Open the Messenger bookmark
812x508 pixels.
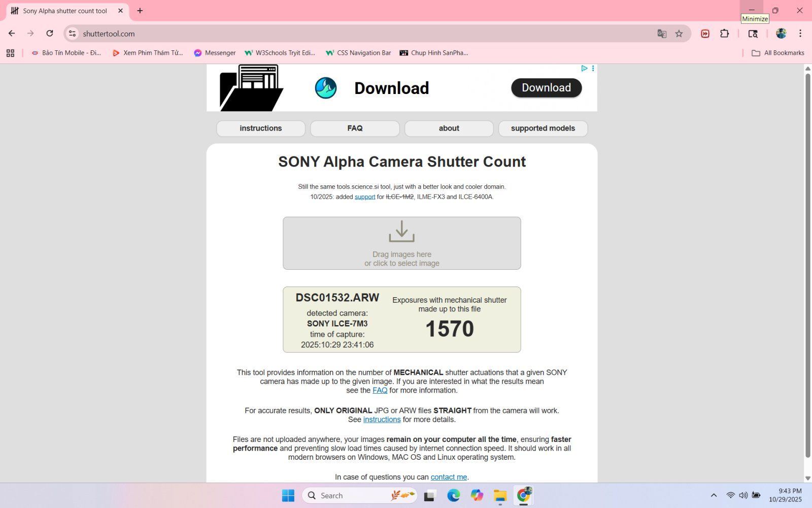[x=215, y=53]
